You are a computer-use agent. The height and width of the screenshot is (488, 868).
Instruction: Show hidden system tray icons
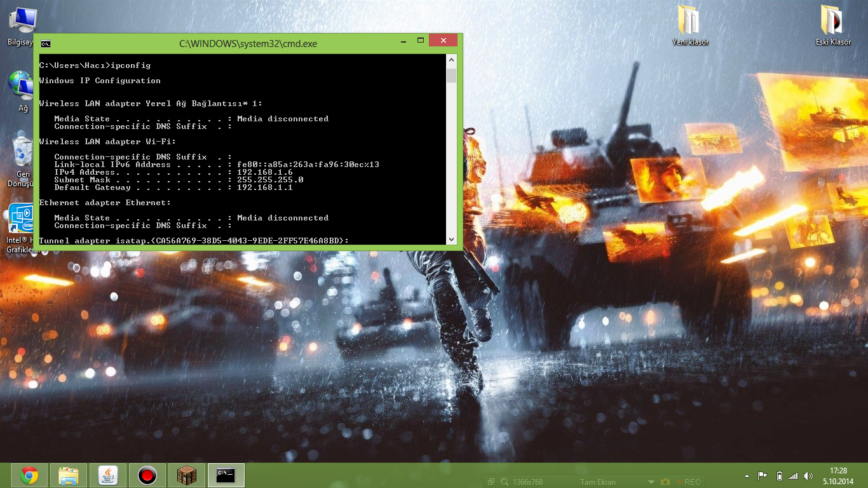point(747,476)
